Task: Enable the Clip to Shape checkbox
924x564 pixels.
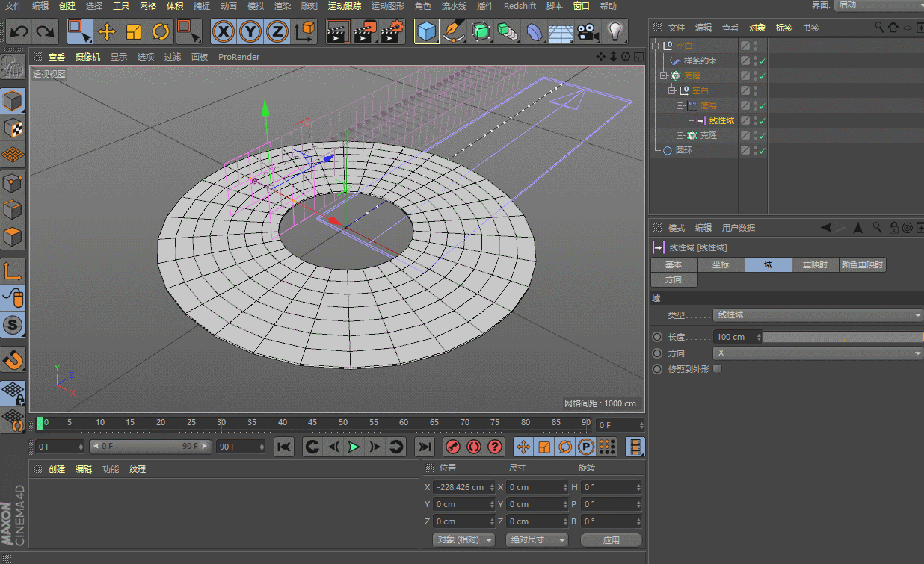Action: 718,369
